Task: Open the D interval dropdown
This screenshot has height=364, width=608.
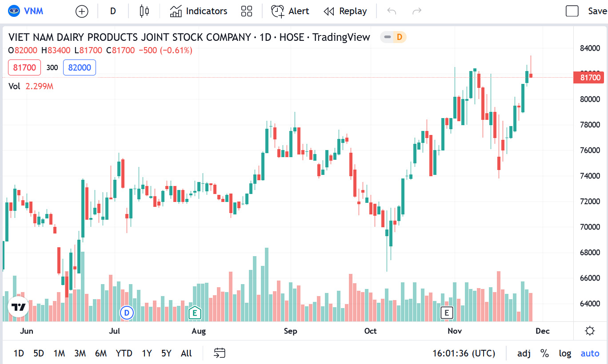Action: click(113, 12)
